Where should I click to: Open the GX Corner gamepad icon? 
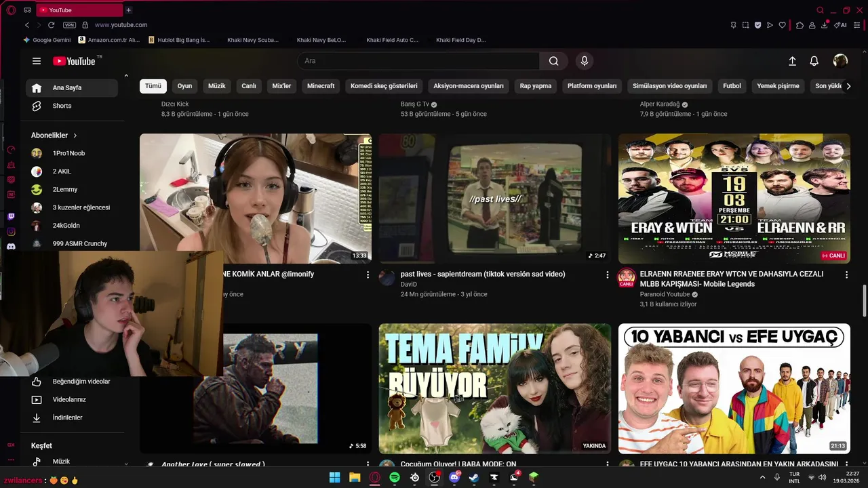click(28, 10)
